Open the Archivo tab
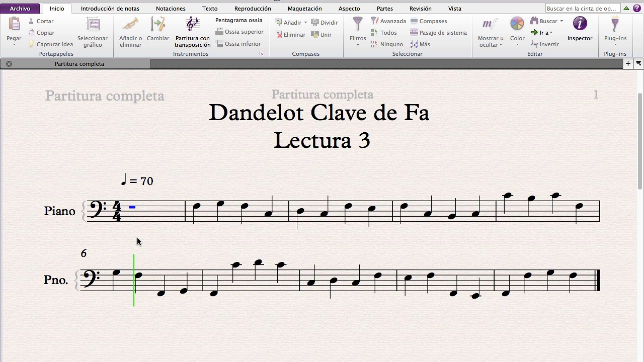Screen dimensions: 644x362 (x=20, y=9)
